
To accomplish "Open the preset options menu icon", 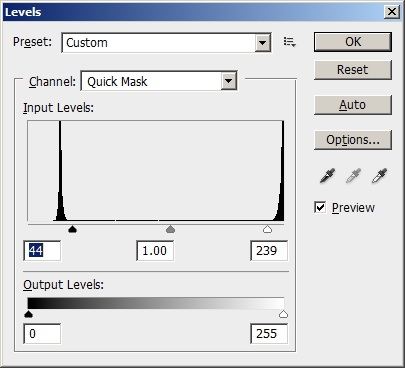I will [x=289, y=42].
